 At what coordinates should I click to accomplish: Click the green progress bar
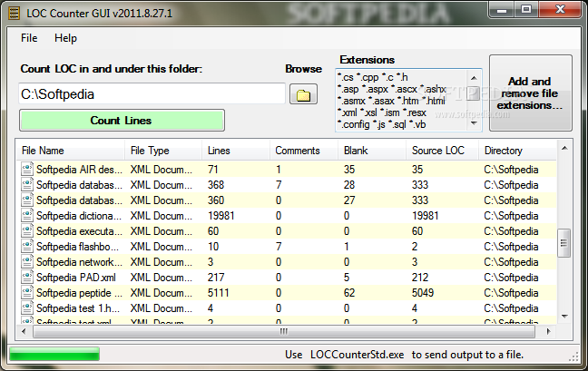[54, 354]
